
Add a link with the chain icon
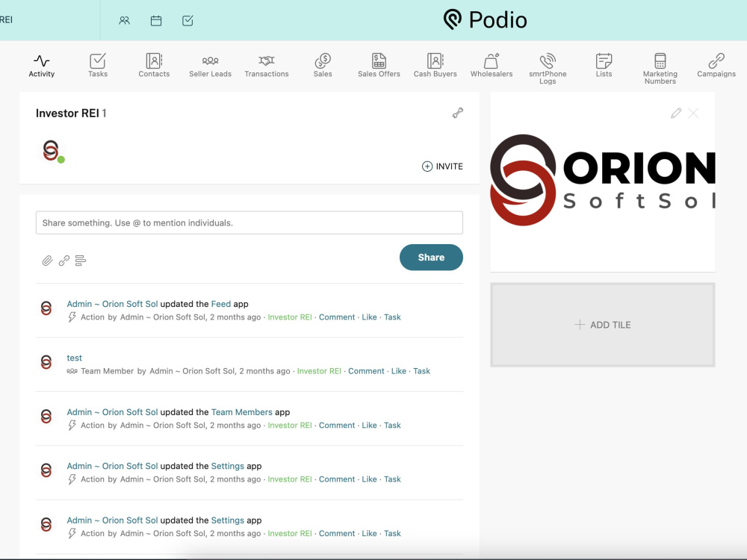[63, 261]
